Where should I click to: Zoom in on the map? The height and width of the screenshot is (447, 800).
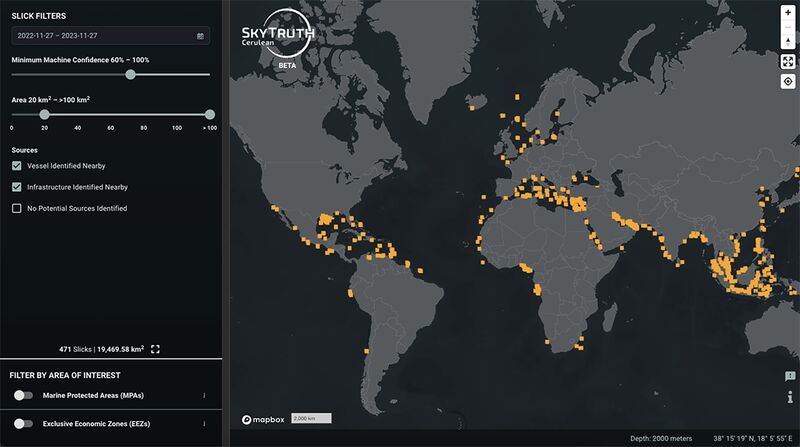[x=788, y=12]
